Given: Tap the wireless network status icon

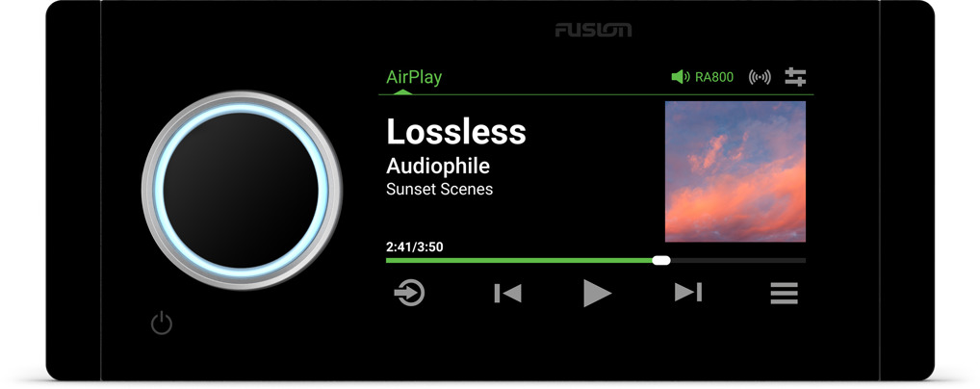Looking at the screenshot, I should 760,78.
